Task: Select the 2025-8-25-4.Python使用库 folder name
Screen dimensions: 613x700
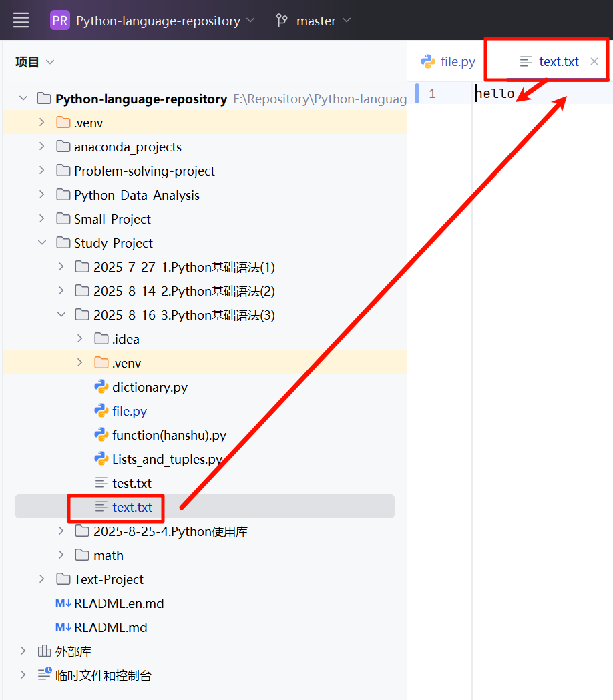Action: pos(171,531)
